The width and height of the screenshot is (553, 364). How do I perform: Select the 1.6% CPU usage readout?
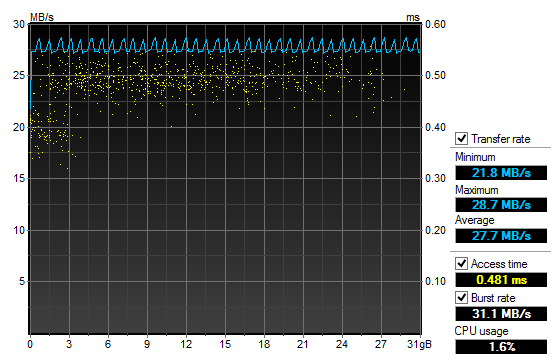pyautogui.click(x=501, y=347)
